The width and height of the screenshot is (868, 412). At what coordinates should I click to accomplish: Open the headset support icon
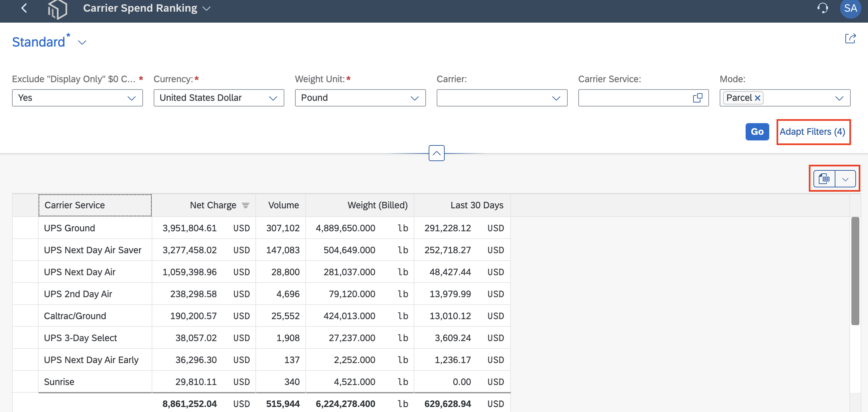(x=822, y=8)
